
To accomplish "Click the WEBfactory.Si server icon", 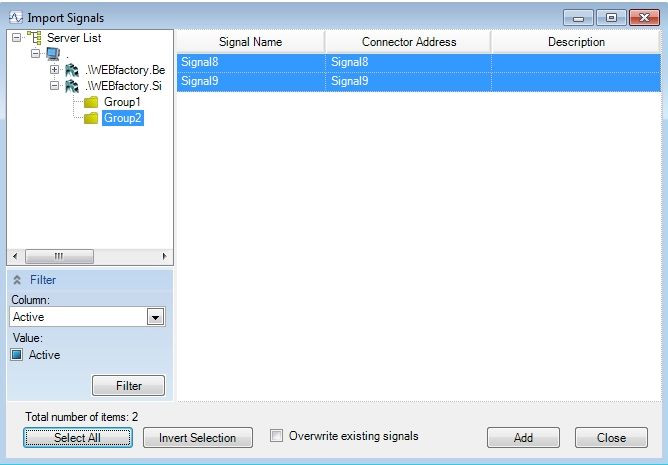I will click(x=72, y=86).
